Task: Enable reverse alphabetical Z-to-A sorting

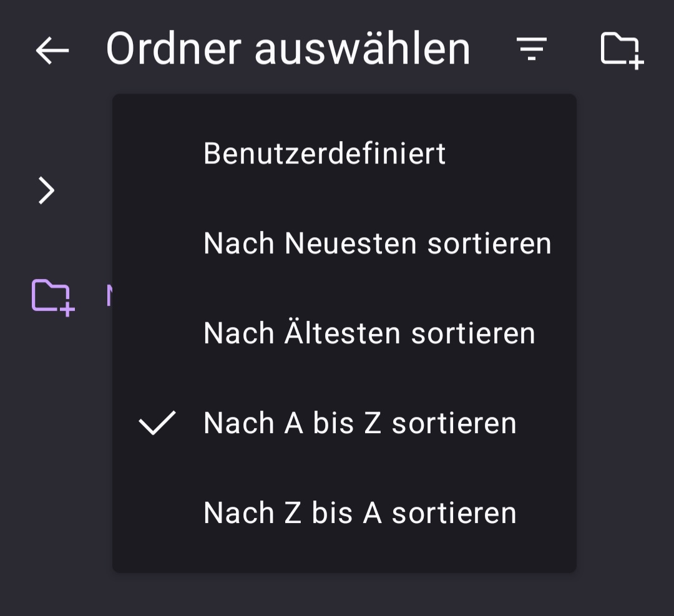Action: click(359, 513)
